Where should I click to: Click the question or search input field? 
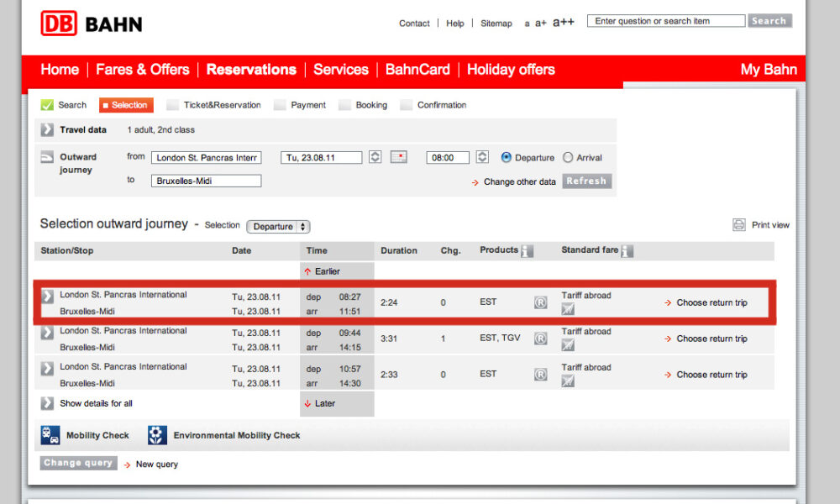pos(666,21)
